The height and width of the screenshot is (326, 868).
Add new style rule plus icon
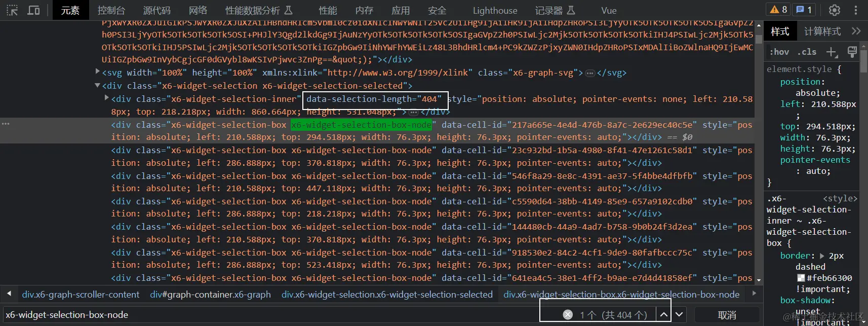832,52
